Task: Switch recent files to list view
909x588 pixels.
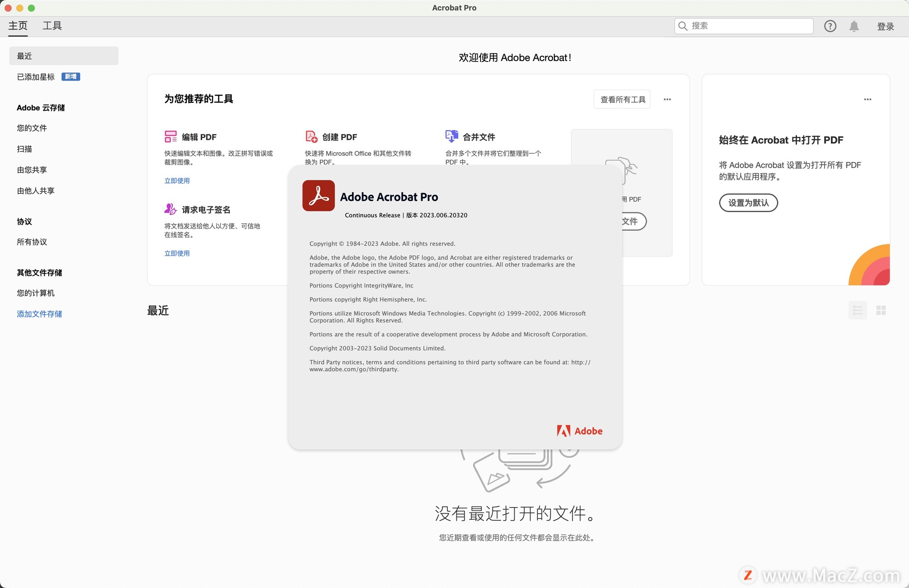Action: pyautogui.click(x=858, y=311)
